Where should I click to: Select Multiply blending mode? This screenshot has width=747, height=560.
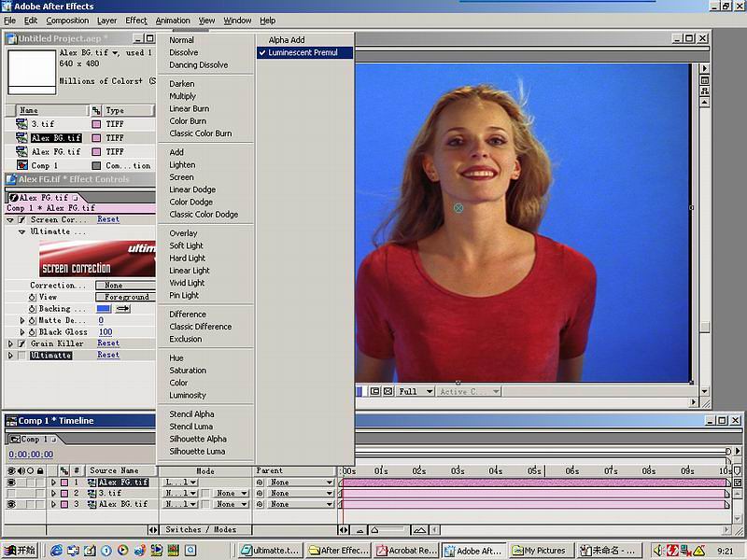182,96
